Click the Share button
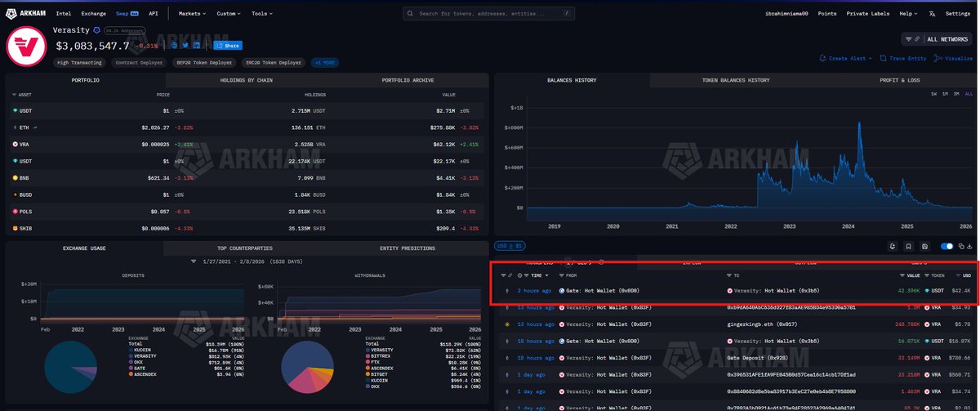 click(x=227, y=46)
